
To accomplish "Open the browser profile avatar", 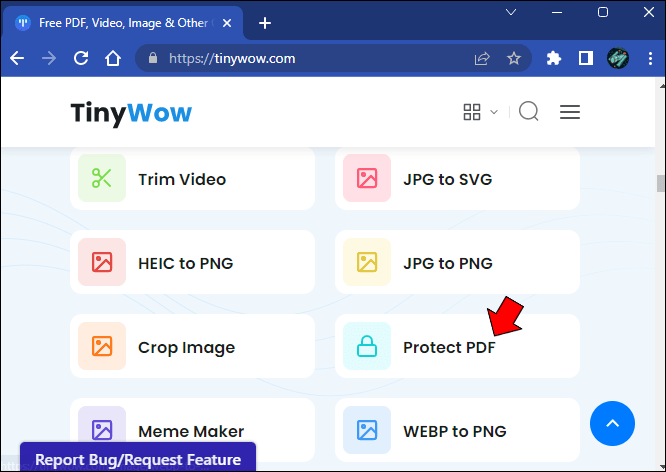I will pos(618,58).
